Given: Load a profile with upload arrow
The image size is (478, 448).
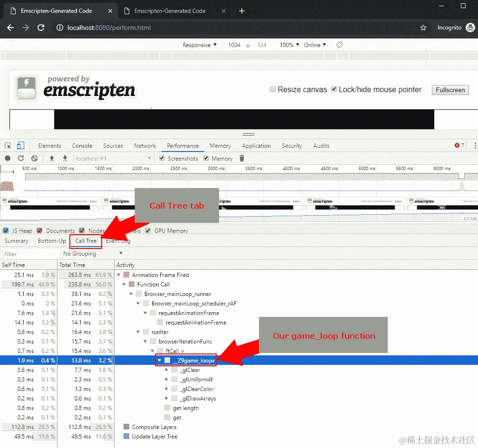Looking at the screenshot, I should tap(51, 158).
